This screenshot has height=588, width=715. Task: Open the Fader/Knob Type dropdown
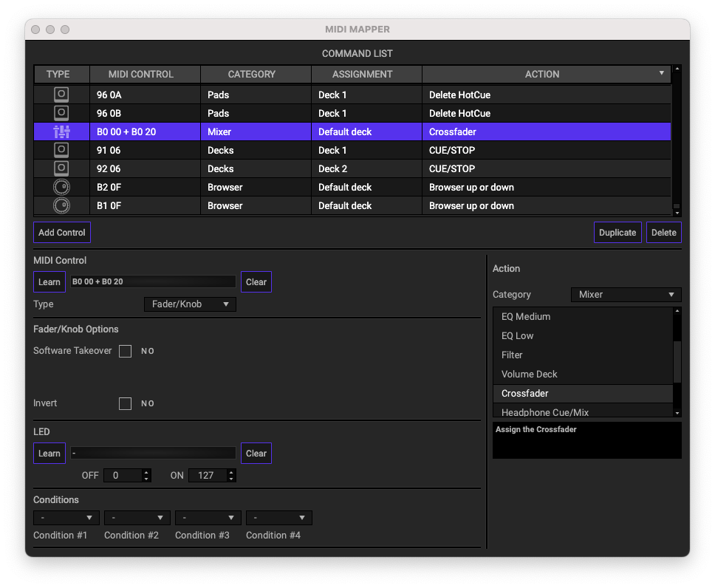coord(189,304)
